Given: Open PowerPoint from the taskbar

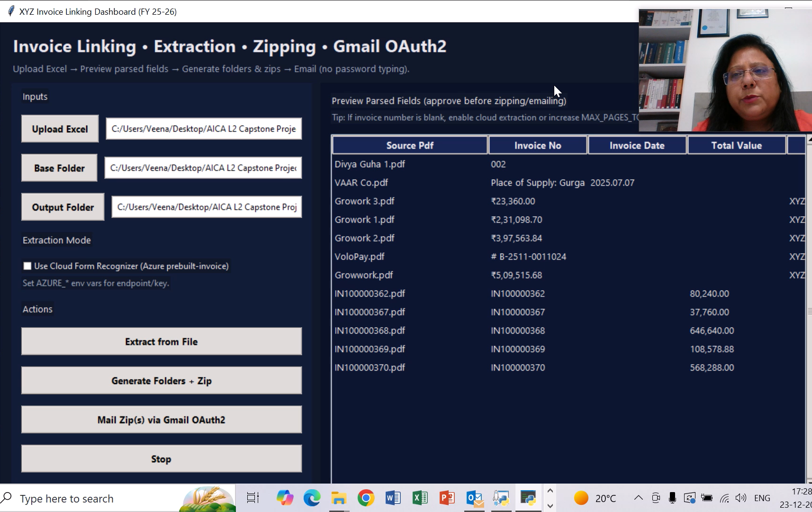Looking at the screenshot, I should pyautogui.click(x=447, y=498).
